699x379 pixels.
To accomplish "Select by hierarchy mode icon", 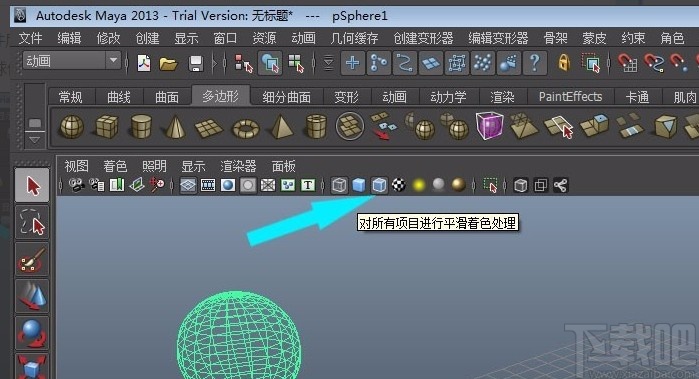I will point(244,63).
